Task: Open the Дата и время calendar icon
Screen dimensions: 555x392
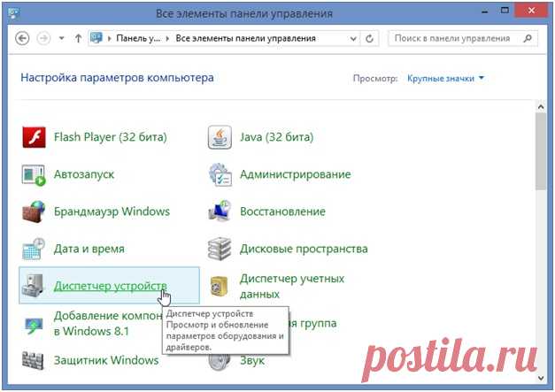Action: 34,249
